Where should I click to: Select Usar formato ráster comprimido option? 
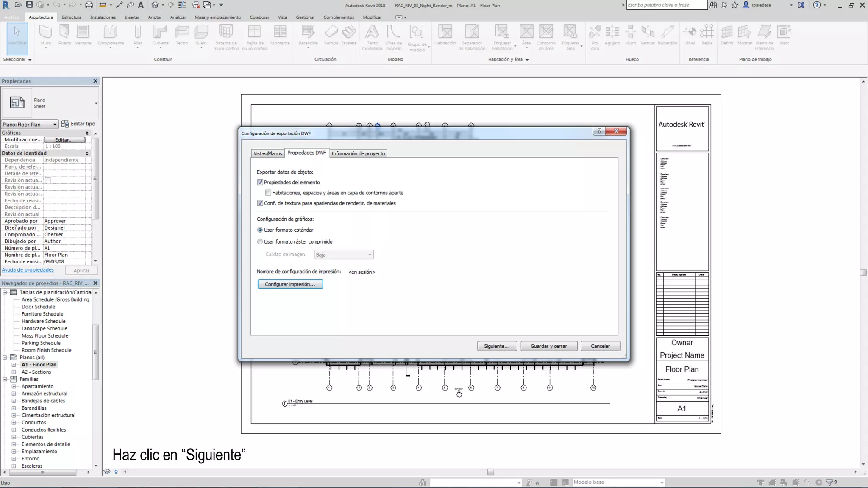tap(260, 242)
